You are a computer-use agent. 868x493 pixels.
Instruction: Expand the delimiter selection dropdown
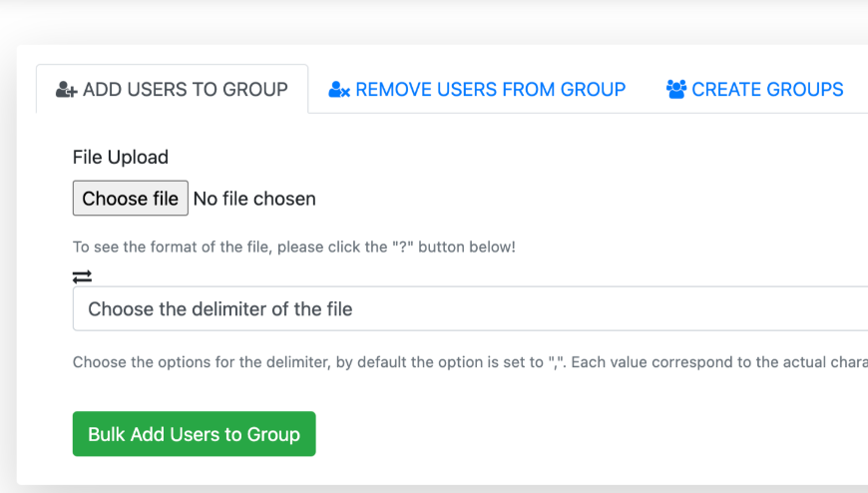pos(469,309)
